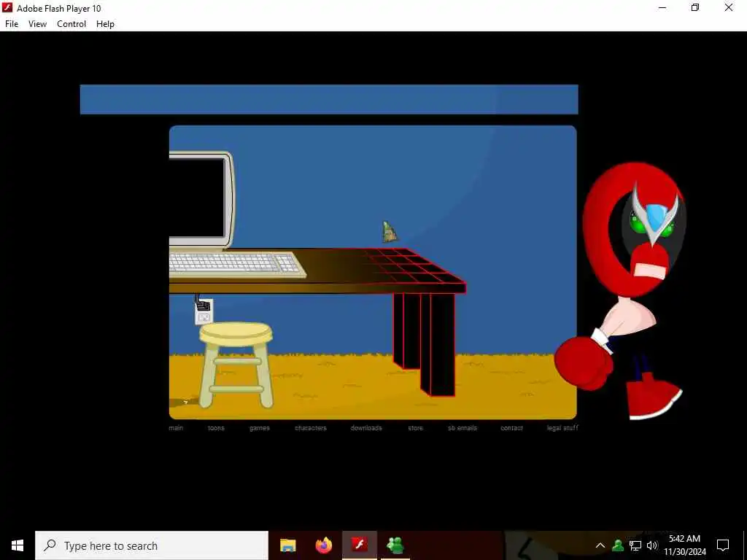747x560 pixels.
Task: Click the taskbar search box
Action: [152, 545]
